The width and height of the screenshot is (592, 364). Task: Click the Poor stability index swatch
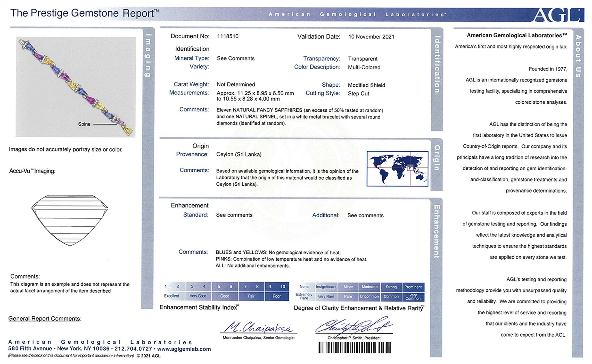coord(277,296)
